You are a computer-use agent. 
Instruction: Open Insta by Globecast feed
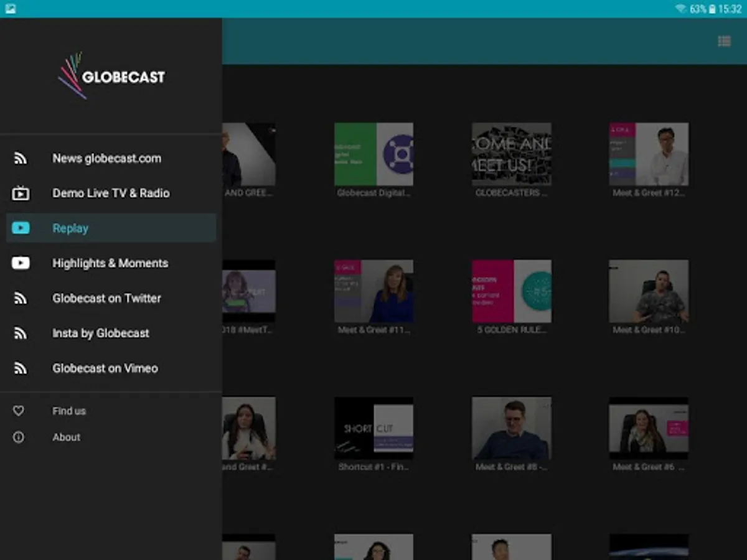(x=111, y=334)
